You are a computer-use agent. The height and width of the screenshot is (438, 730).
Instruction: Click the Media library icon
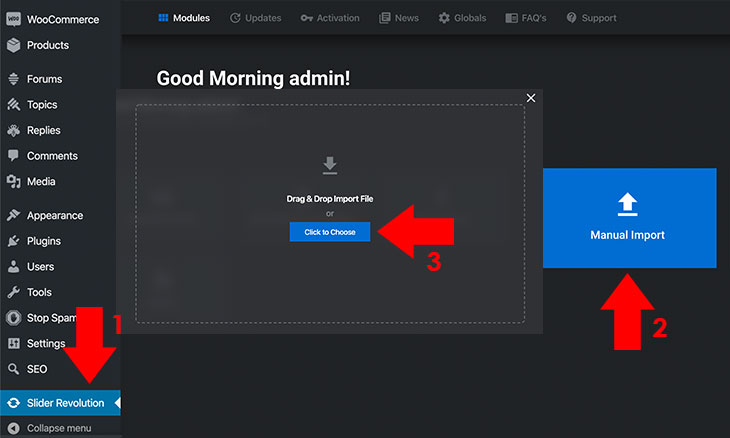click(14, 182)
